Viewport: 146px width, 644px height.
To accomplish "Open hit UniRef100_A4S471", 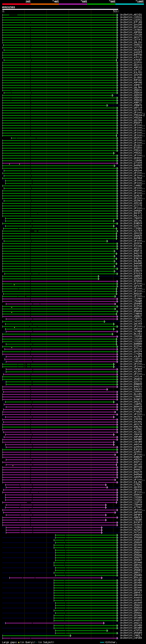I will coord(131,50).
